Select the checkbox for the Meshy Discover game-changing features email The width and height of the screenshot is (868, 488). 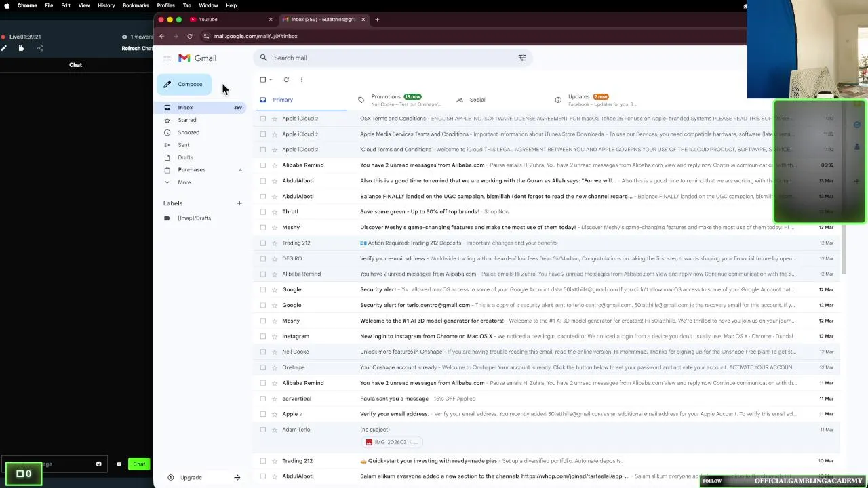pos(263,228)
